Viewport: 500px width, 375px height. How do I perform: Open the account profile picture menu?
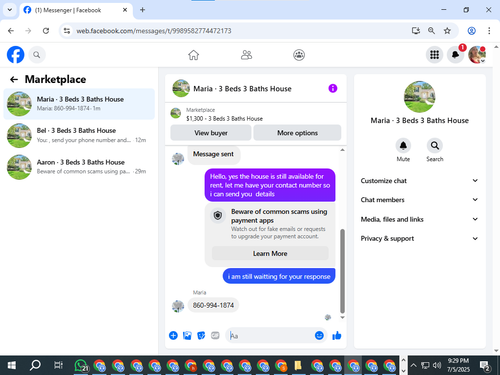tap(477, 55)
